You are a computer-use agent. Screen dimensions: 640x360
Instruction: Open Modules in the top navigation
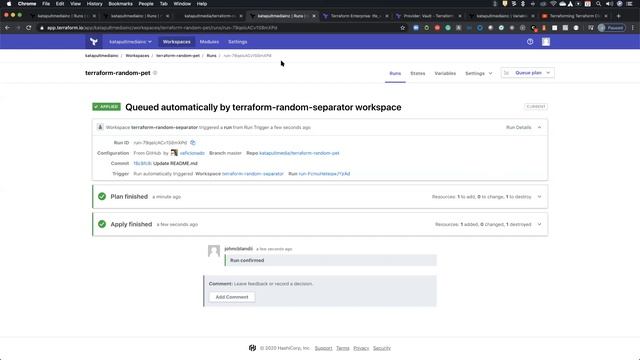pos(209,42)
